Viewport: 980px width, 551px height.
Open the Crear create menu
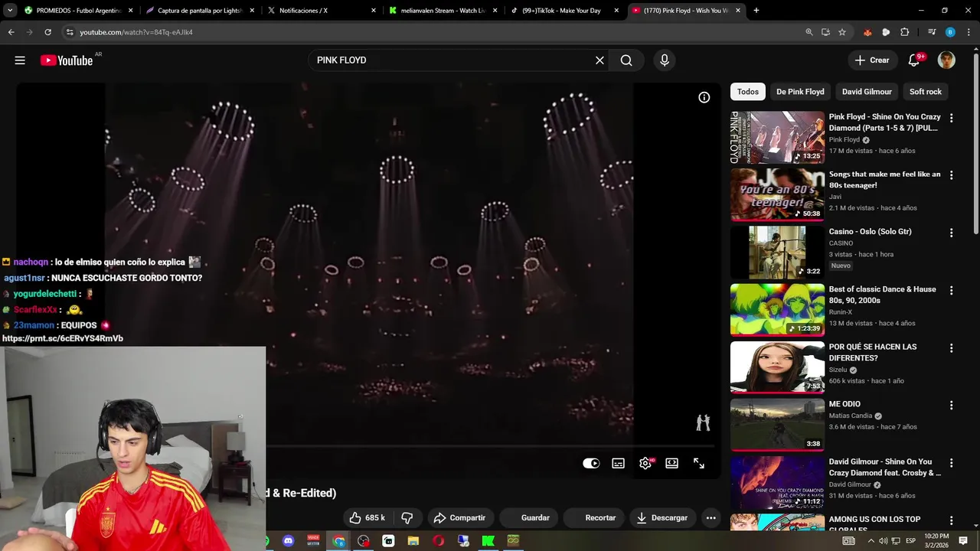pyautogui.click(x=872, y=60)
